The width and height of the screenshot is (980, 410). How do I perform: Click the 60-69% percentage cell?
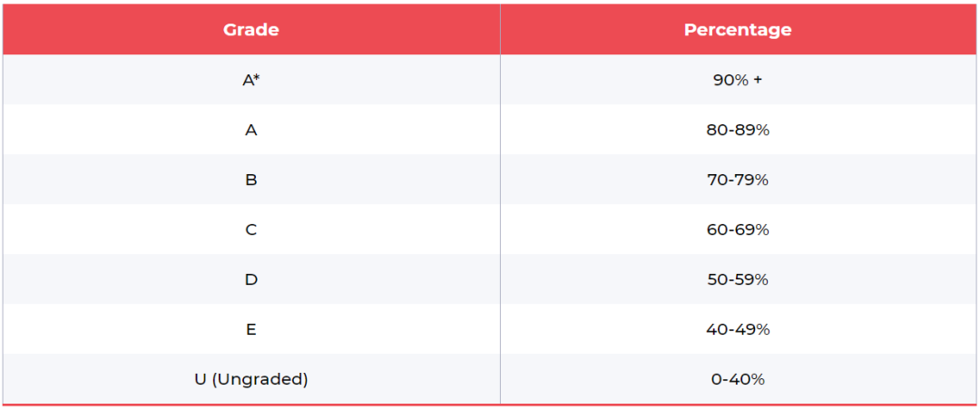(x=737, y=229)
